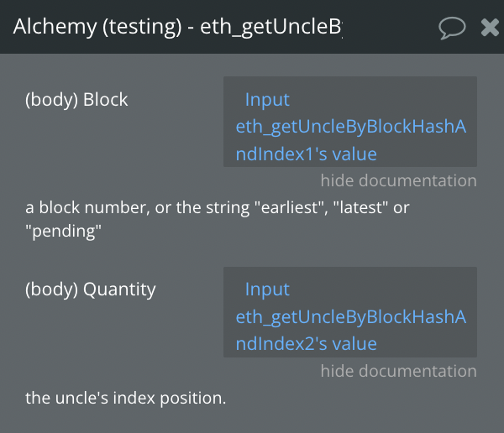Select 'ndIndex1's value' expression segment
Image resolution: width=504 pixels, height=433 pixels.
(x=306, y=154)
